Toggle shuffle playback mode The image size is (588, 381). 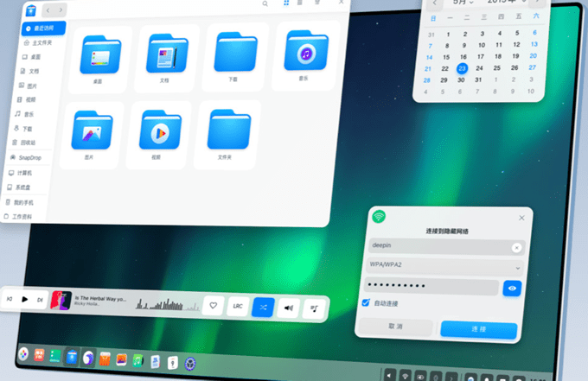pos(263,308)
